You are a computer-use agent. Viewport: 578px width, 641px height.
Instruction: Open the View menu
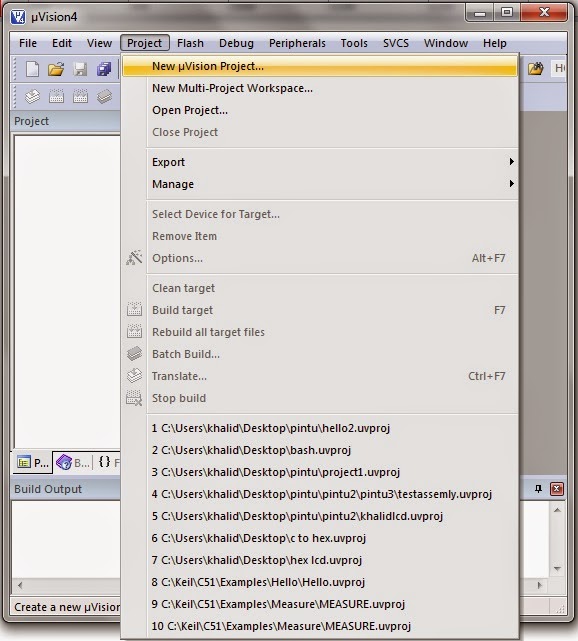[99, 43]
